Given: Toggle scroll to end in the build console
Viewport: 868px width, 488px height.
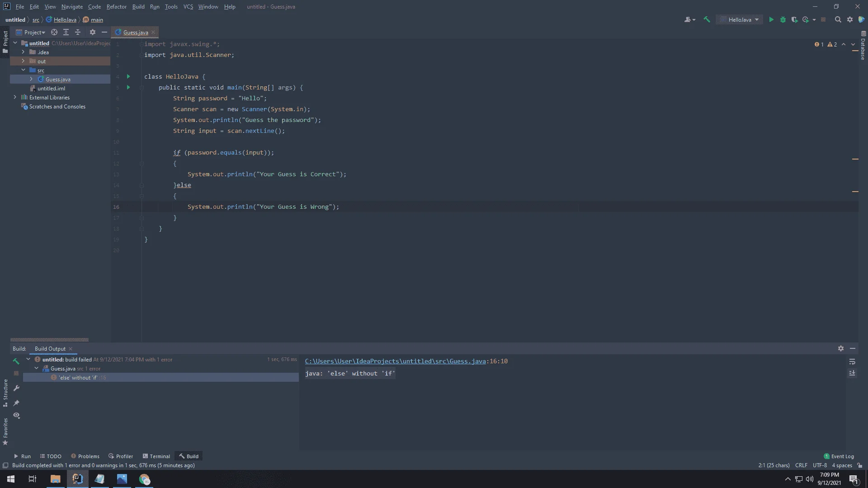Looking at the screenshot, I should tap(852, 373).
